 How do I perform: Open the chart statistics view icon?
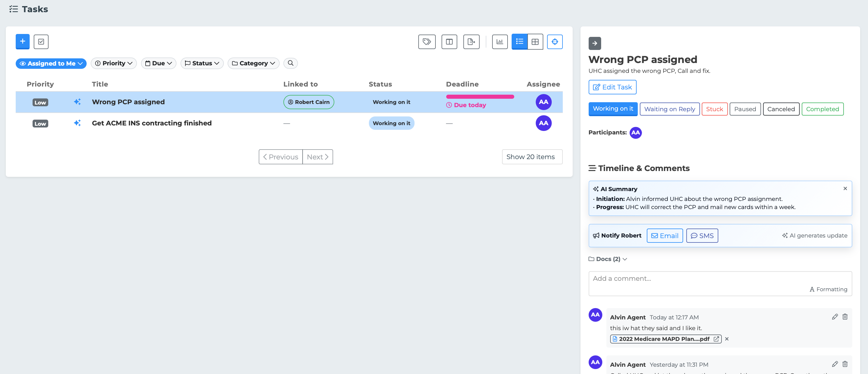pyautogui.click(x=499, y=42)
